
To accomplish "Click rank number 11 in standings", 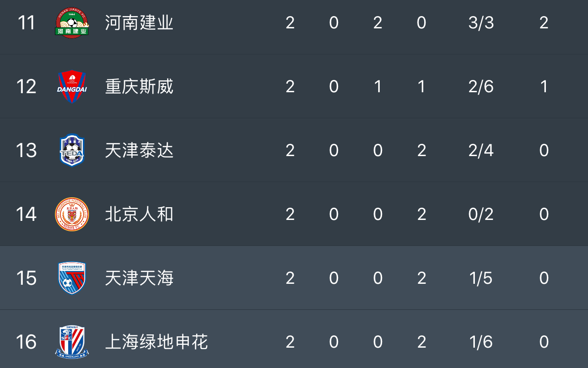I will click(x=27, y=23).
